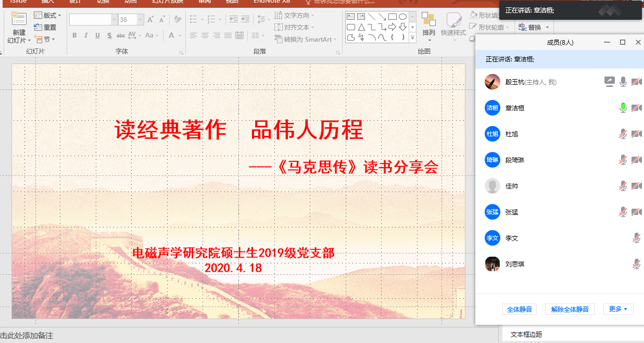The height and width of the screenshot is (343, 644).
Task: Click the font color button
Action: click(x=172, y=35)
